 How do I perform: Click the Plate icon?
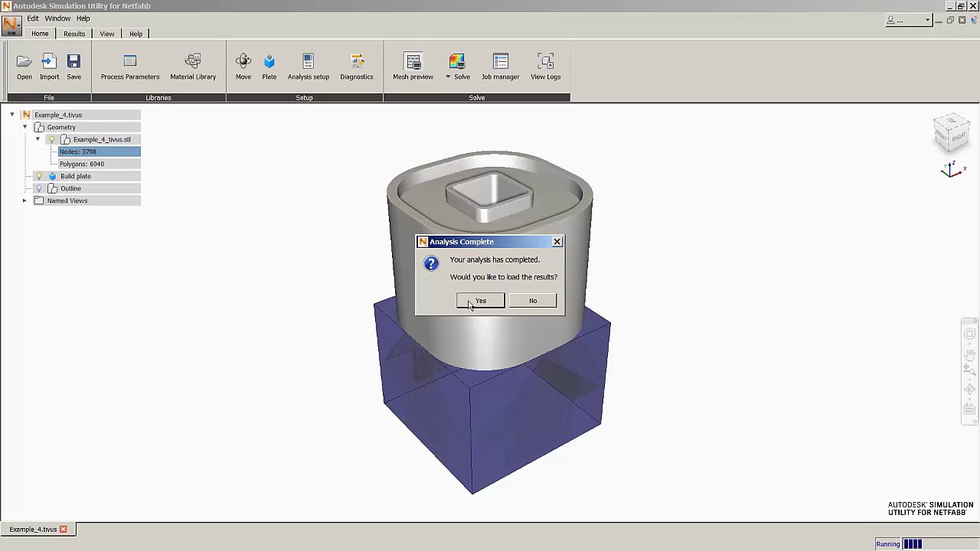tap(269, 61)
